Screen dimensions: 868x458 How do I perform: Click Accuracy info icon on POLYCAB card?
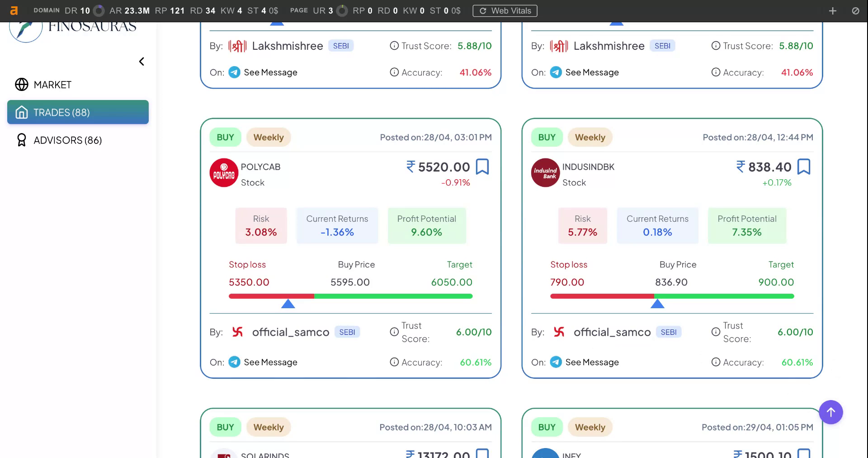(x=394, y=362)
